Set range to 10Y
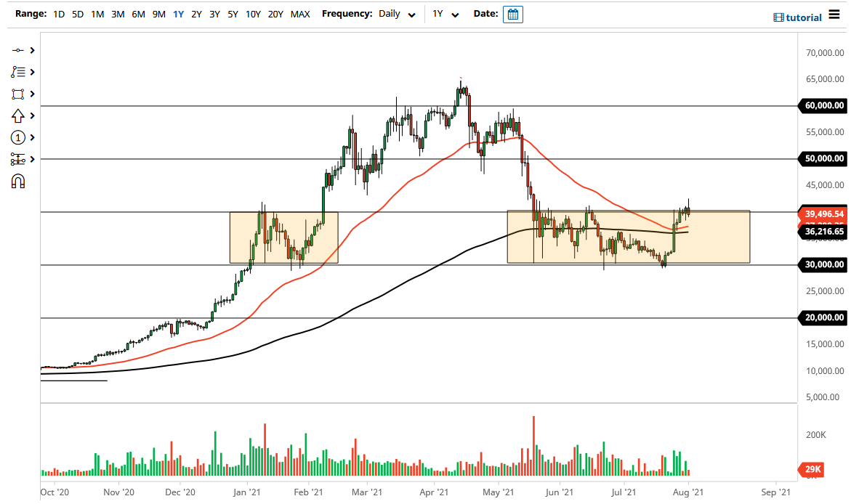Viewport: 851px width, 504px height. 253,14
